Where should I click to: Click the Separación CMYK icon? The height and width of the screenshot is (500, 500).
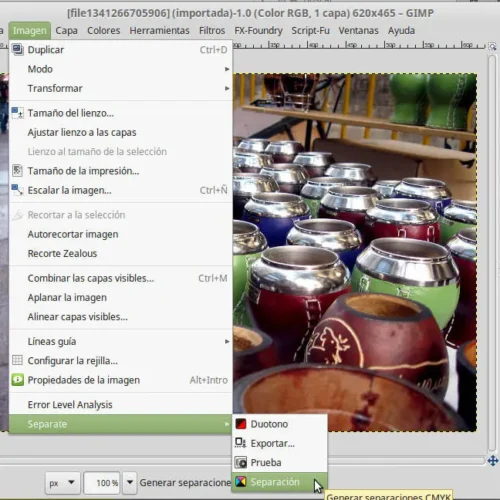[x=241, y=482]
